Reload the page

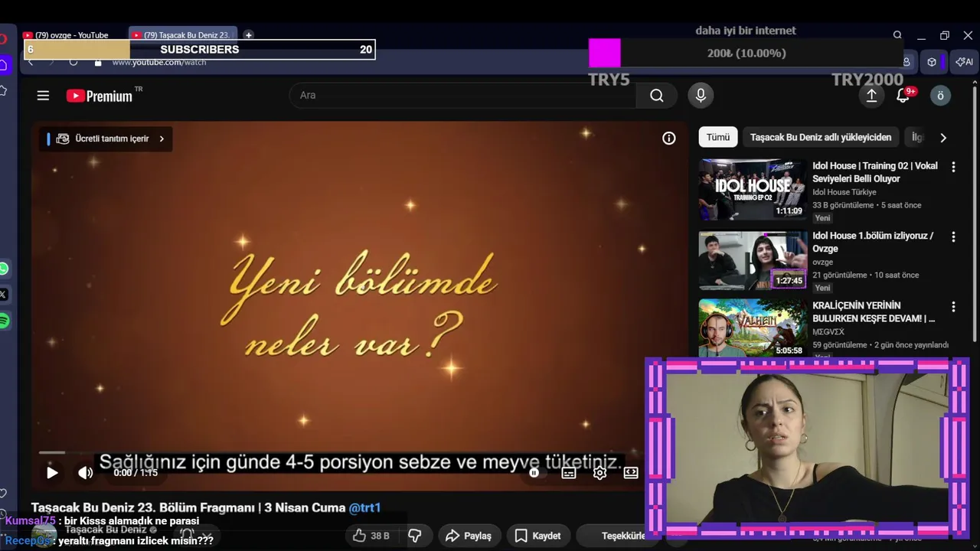point(73,62)
